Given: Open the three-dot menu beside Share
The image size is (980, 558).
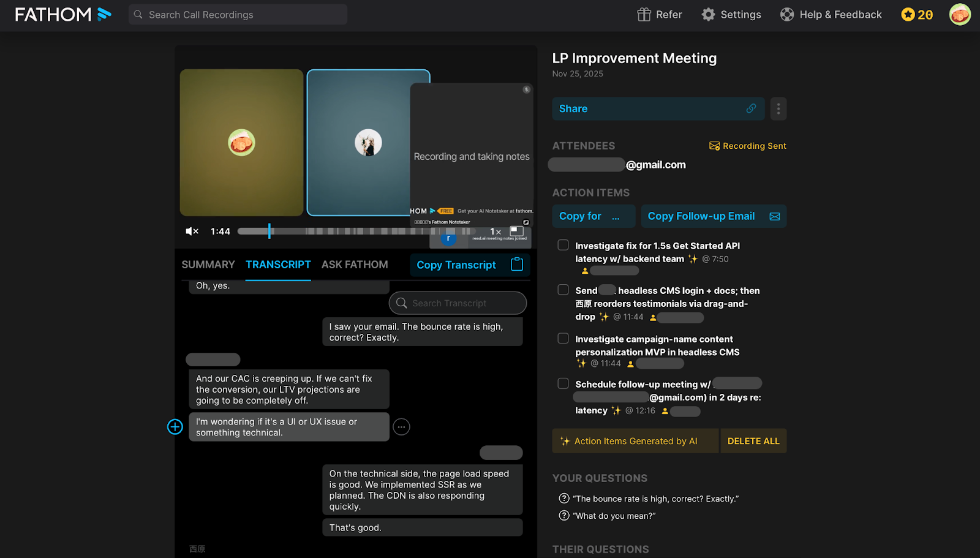Looking at the screenshot, I should tap(778, 109).
